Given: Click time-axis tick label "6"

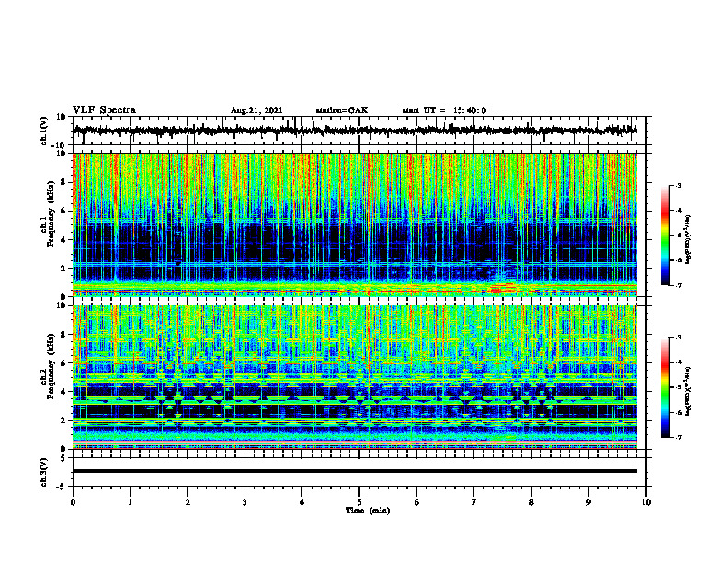Looking at the screenshot, I should [417, 502].
